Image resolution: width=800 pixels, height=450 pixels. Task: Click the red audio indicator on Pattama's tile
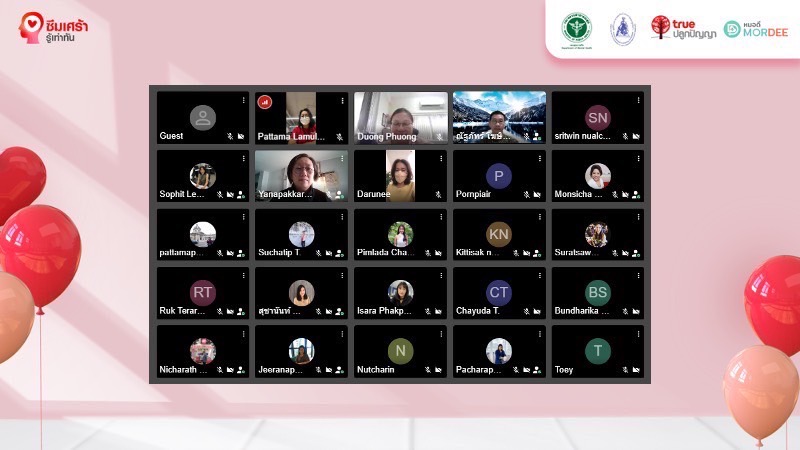tap(265, 101)
